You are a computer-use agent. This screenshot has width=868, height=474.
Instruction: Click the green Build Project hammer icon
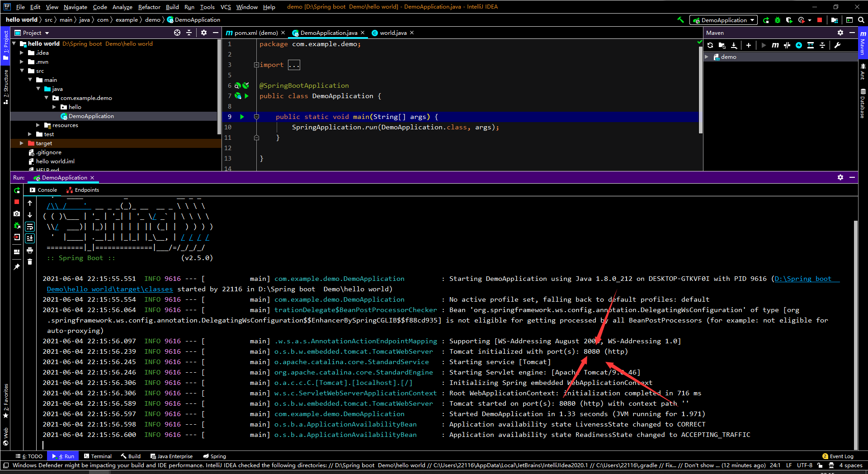[x=680, y=20]
